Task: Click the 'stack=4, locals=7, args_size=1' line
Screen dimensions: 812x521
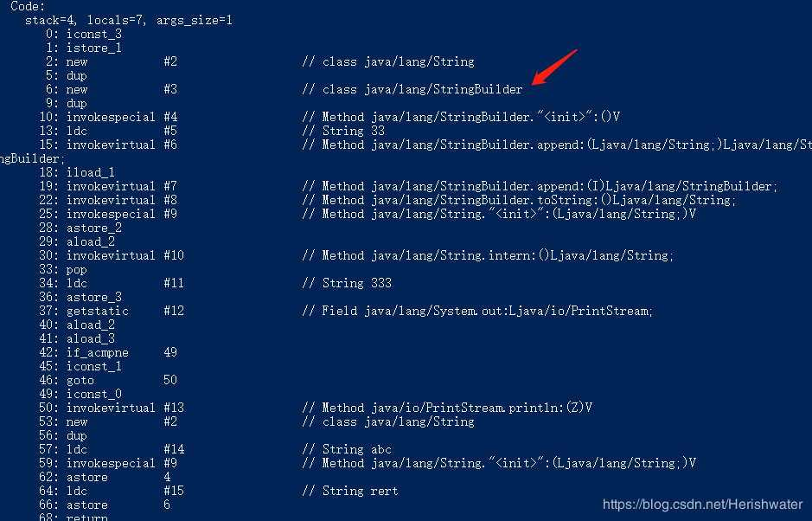Action: click(x=129, y=20)
